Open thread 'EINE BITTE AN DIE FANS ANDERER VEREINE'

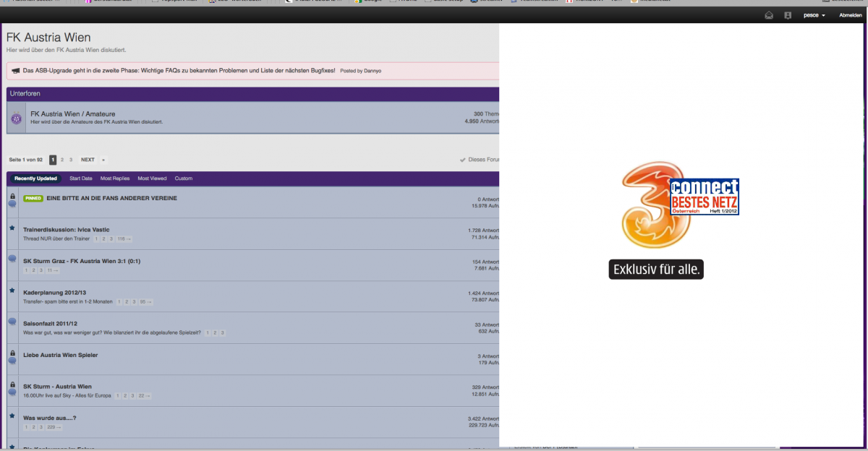111,198
